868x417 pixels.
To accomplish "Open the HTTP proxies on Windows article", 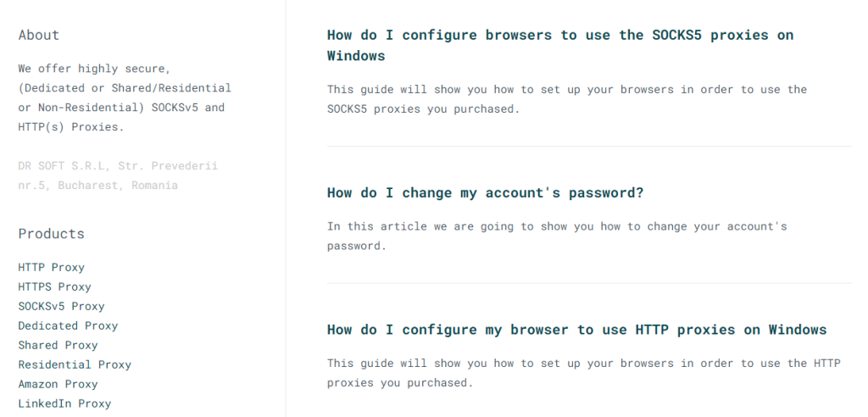I will coord(576,330).
